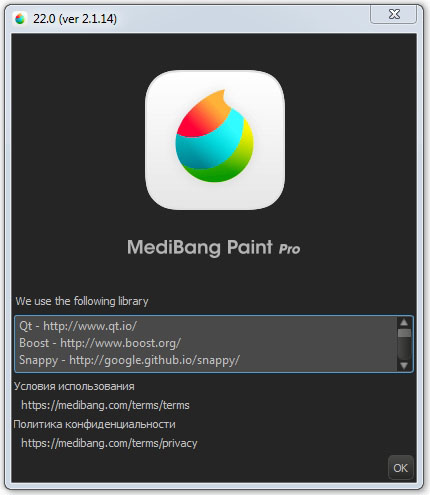Click the large MediBang Paint droplet logo
430x495 pixels.
[x=215, y=140]
